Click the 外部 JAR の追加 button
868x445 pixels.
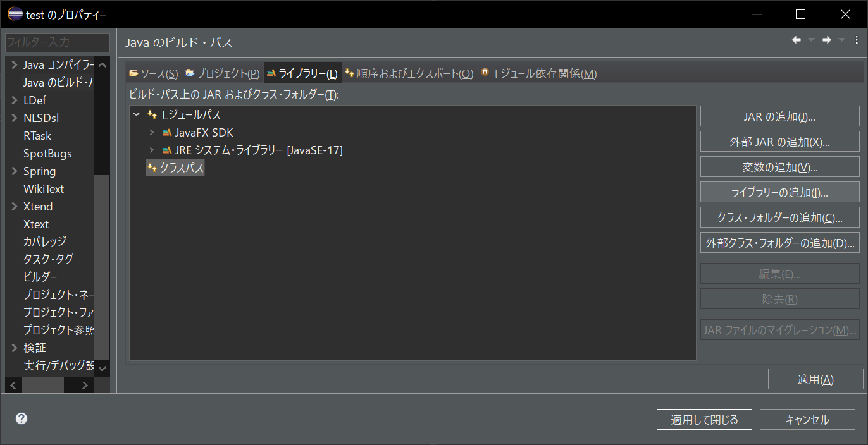pos(779,141)
